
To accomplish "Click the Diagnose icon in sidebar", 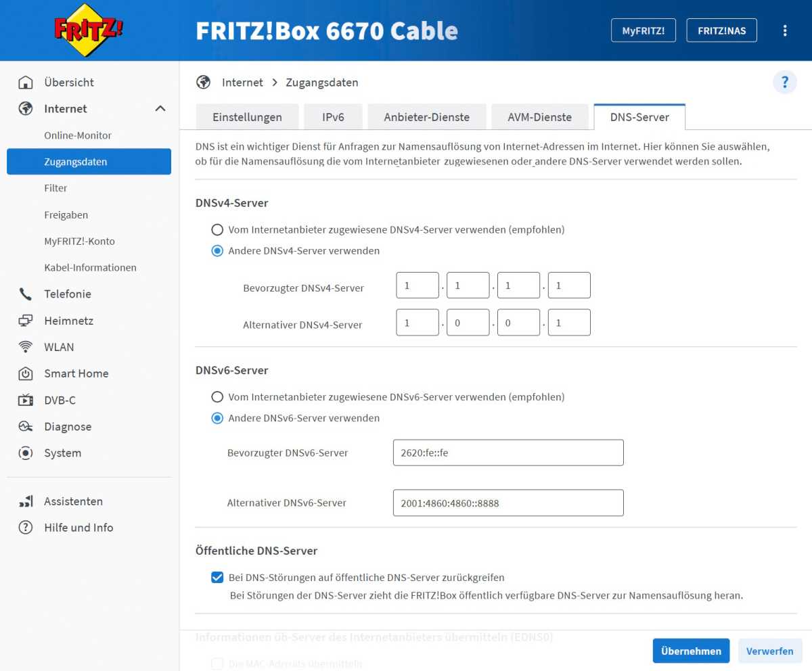I will 26,427.
